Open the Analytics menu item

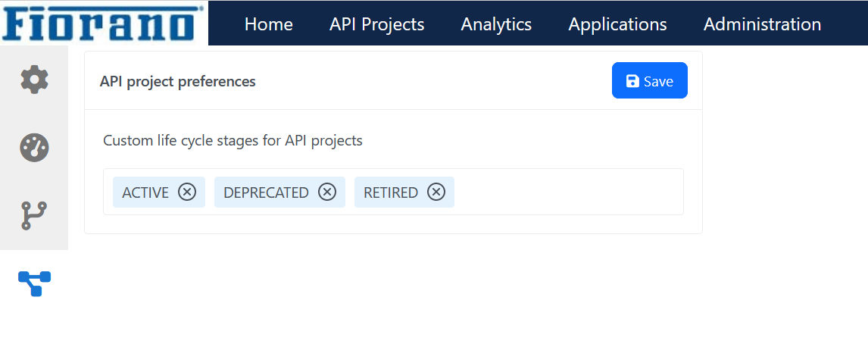pyautogui.click(x=496, y=23)
